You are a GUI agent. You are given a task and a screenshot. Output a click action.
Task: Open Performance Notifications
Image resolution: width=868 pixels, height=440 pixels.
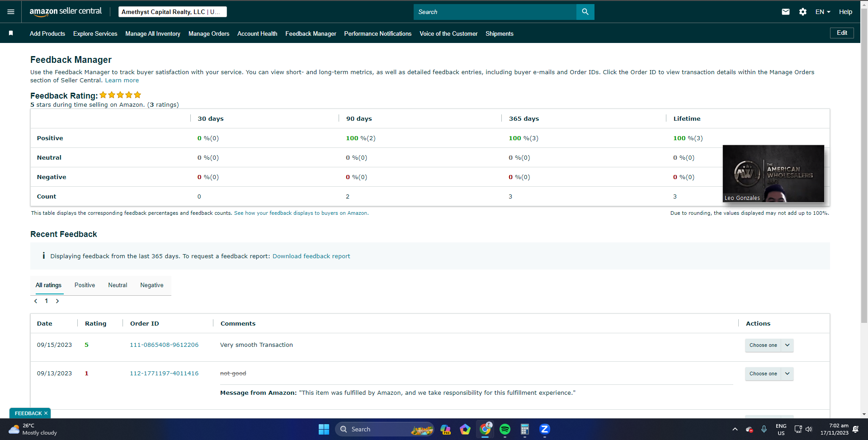(377, 33)
